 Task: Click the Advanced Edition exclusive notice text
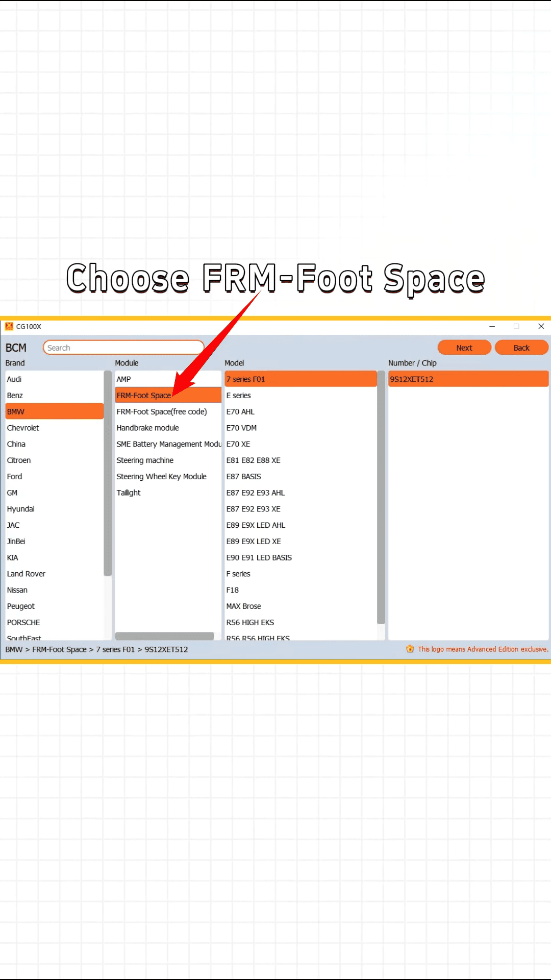point(483,649)
